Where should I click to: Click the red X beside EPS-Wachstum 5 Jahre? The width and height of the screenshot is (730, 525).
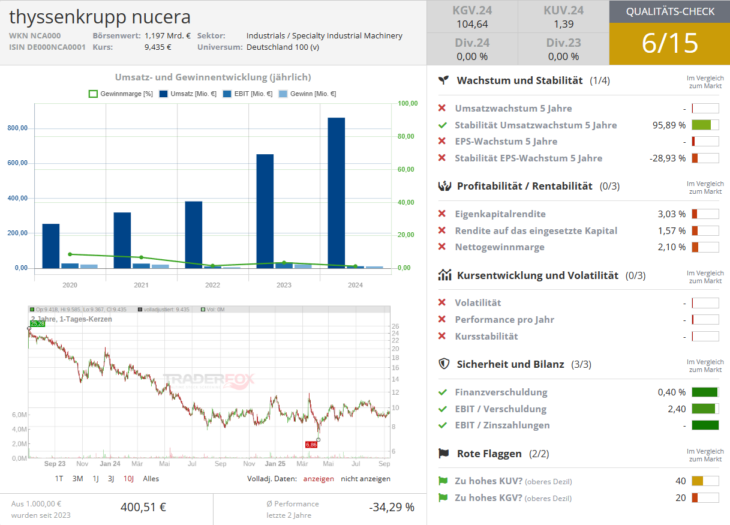442,141
